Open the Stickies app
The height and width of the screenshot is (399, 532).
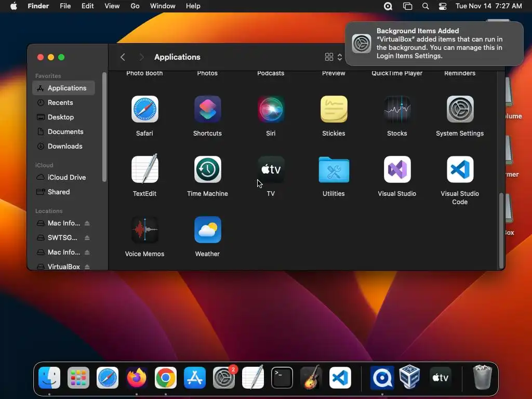click(x=334, y=109)
